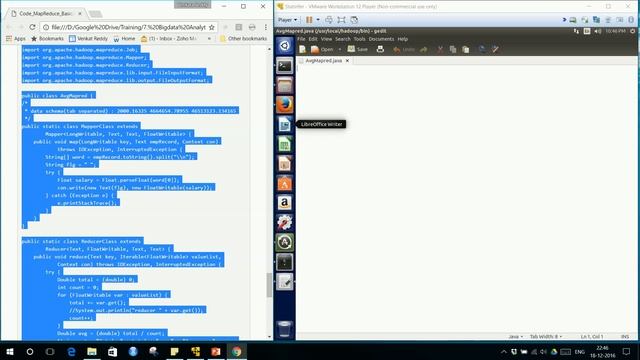Open the Windows Start menu

point(10,351)
